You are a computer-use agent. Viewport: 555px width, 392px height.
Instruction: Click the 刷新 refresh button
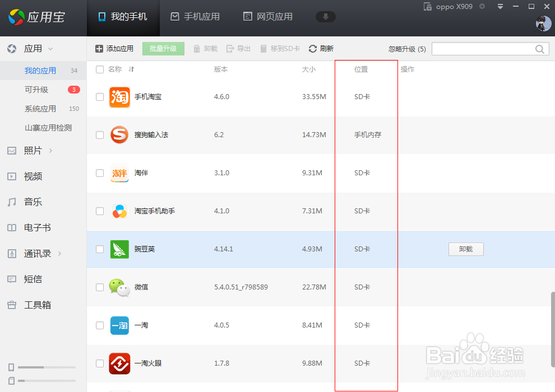click(x=321, y=49)
